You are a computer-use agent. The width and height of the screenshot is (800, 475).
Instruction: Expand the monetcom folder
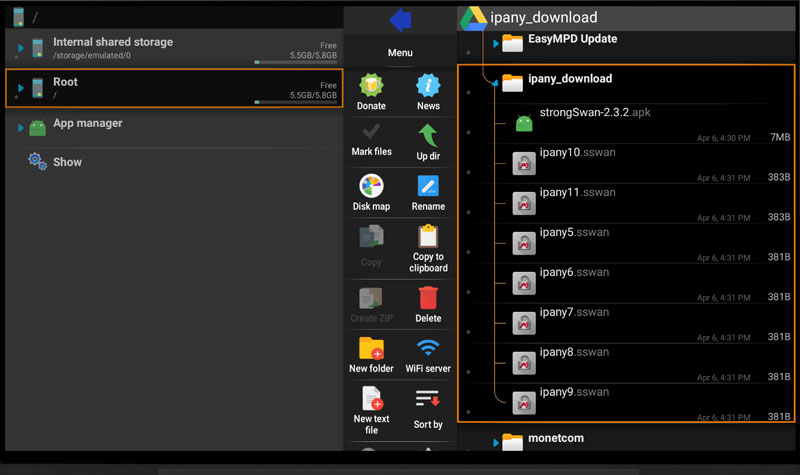pos(496,441)
